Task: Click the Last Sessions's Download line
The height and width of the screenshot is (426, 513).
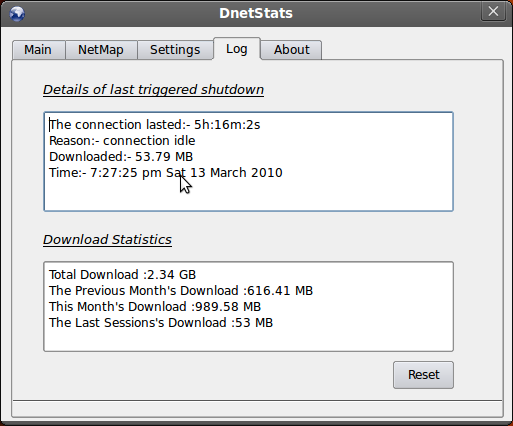Action: (x=161, y=323)
